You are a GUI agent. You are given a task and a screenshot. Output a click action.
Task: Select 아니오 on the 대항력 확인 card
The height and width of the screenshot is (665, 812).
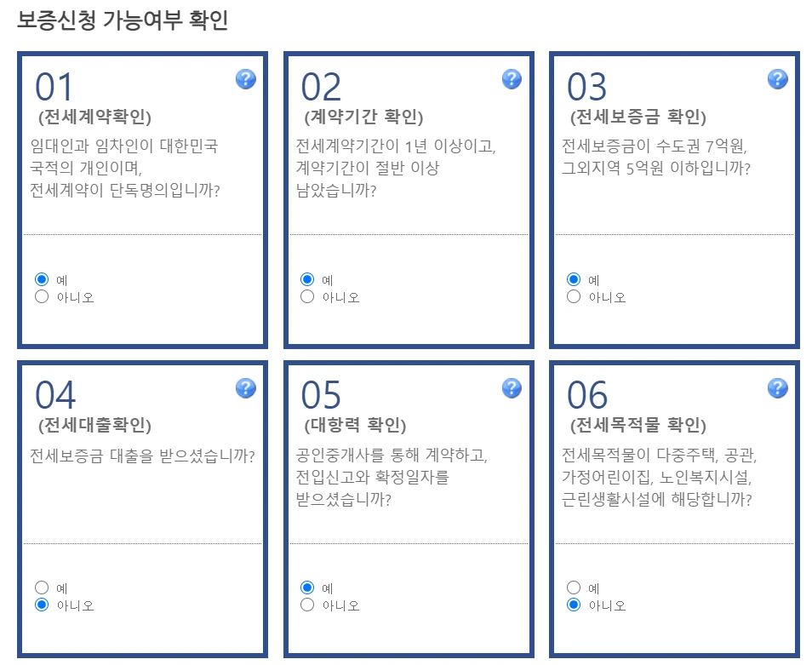click(307, 605)
